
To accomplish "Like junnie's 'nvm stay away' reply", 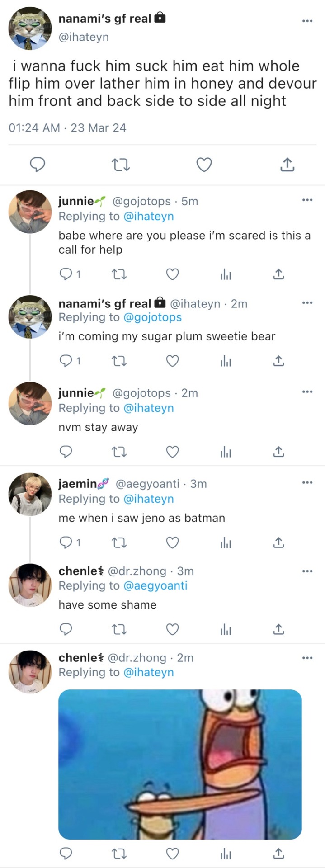I will coord(172,452).
